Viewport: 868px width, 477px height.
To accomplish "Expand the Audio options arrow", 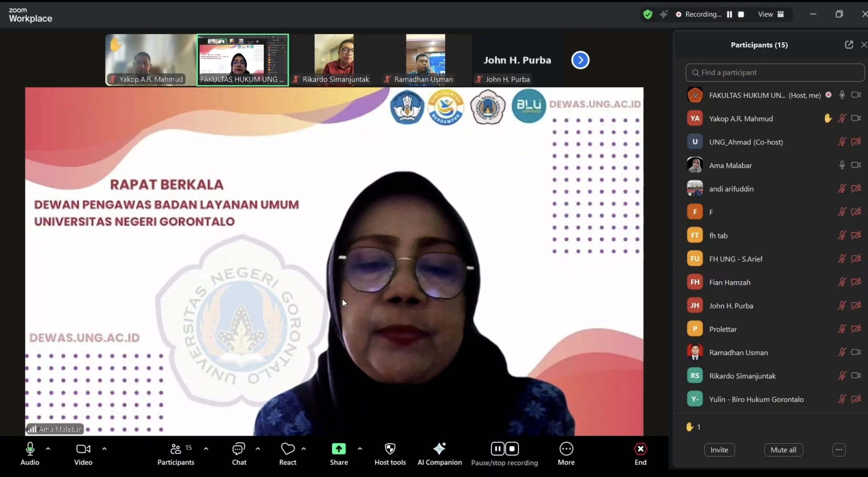I will [x=48, y=449].
